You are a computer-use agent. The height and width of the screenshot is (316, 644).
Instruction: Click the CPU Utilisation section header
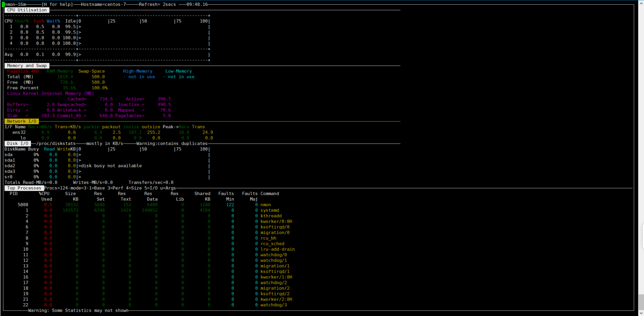(27, 10)
